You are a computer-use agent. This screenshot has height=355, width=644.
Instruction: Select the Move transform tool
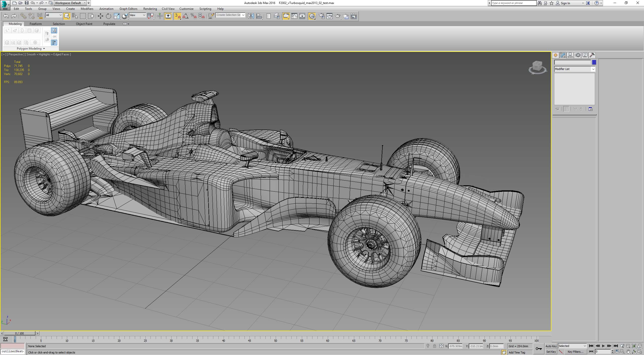click(x=100, y=16)
